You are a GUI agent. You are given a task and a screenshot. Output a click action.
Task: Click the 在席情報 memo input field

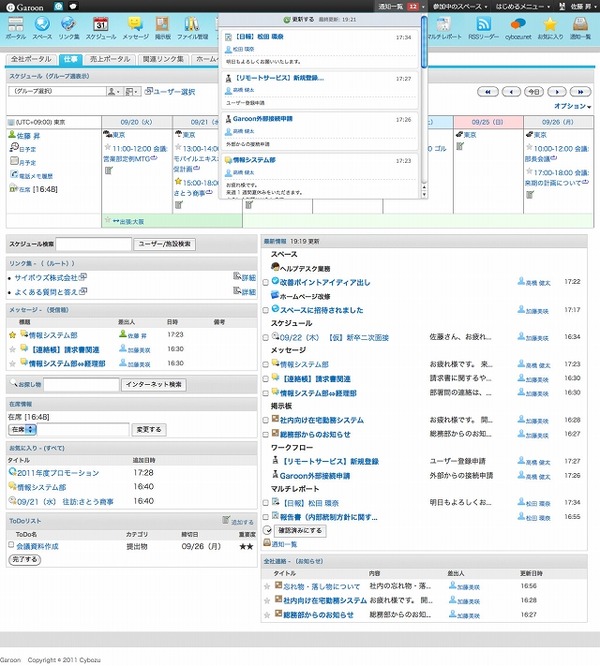click(83, 429)
